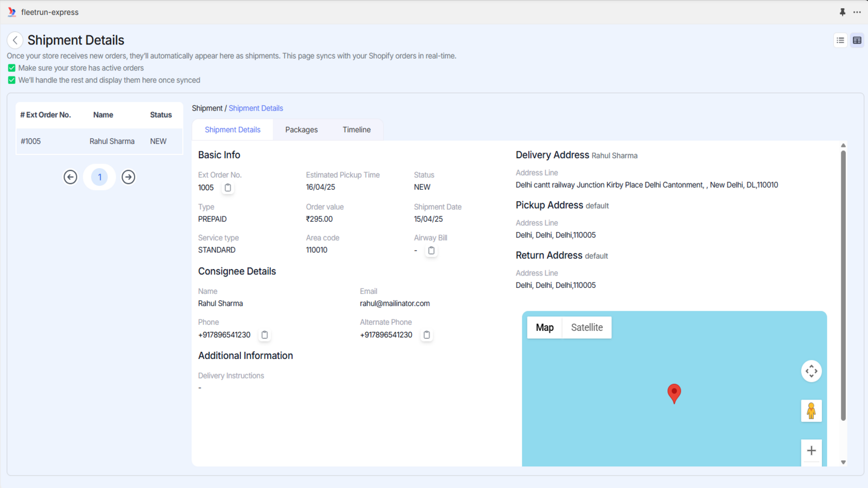The width and height of the screenshot is (868, 488).
Task: Open the three-dot overflow menu
Action: (x=858, y=12)
